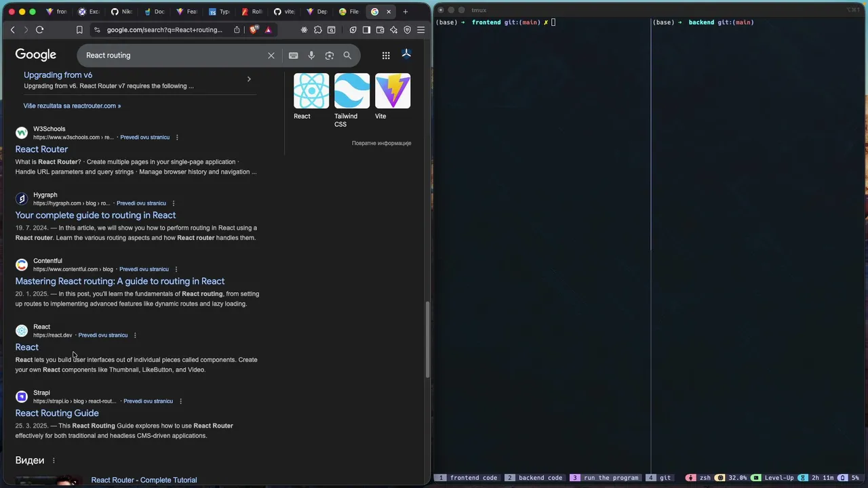The width and height of the screenshot is (868, 488).
Task: Switch to the Rollup tab
Action: 251,12
